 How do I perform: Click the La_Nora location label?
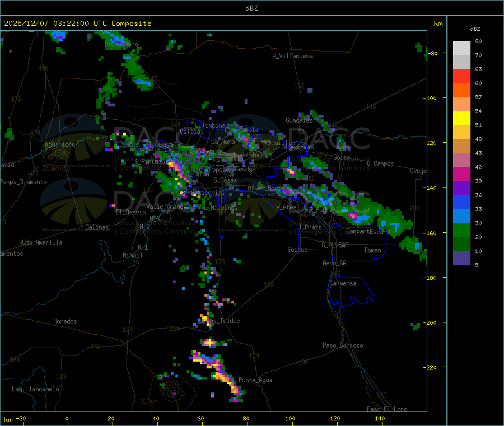[223, 142]
